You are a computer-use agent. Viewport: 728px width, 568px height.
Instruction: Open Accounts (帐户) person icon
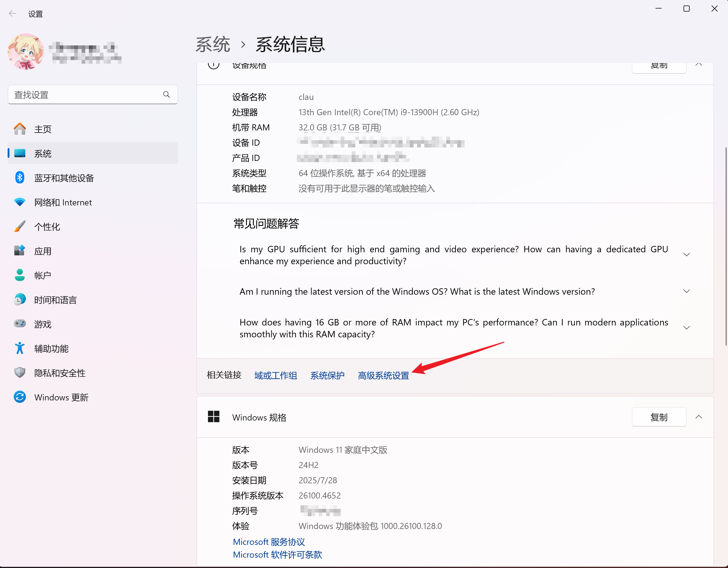(20, 275)
